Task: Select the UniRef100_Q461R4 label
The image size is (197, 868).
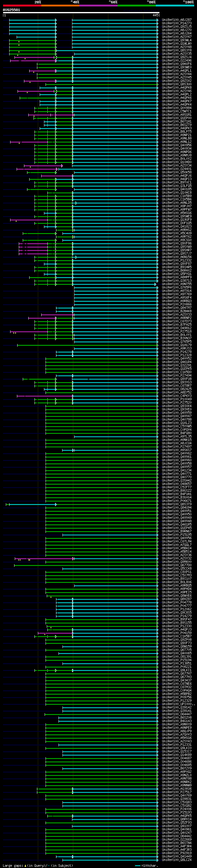Action: pos(177,362)
